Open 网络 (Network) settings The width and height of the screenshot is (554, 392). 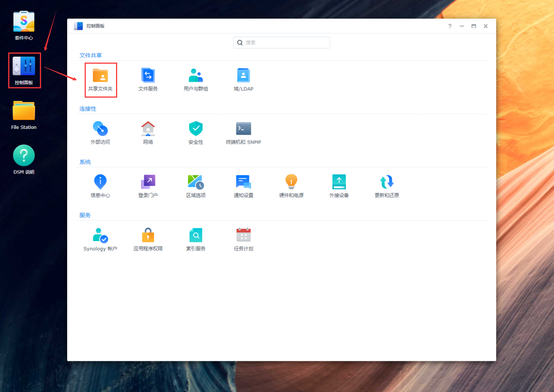pyautogui.click(x=148, y=129)
